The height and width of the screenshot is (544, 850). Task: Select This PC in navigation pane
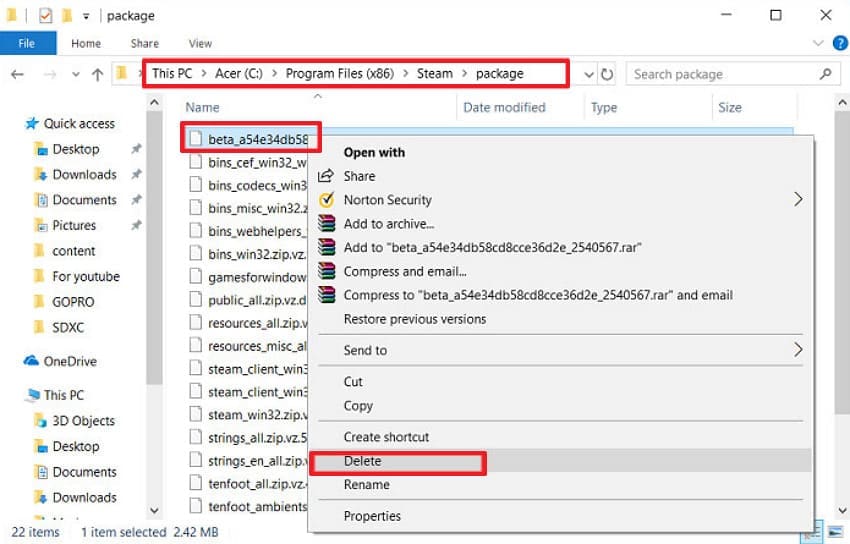[x=64, y=395]
